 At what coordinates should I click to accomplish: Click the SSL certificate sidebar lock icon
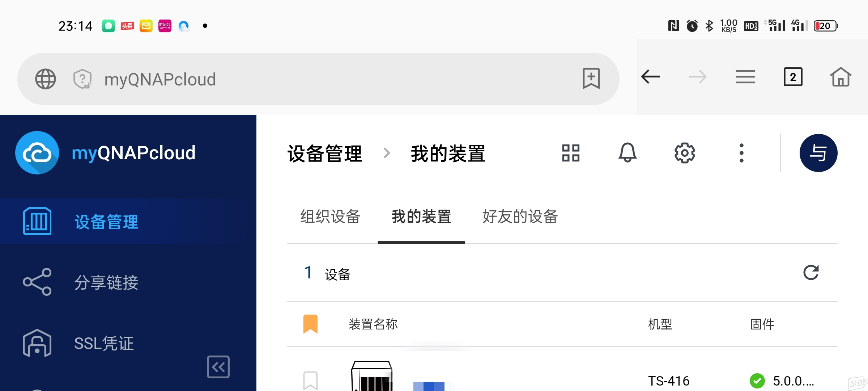point(37,343)
